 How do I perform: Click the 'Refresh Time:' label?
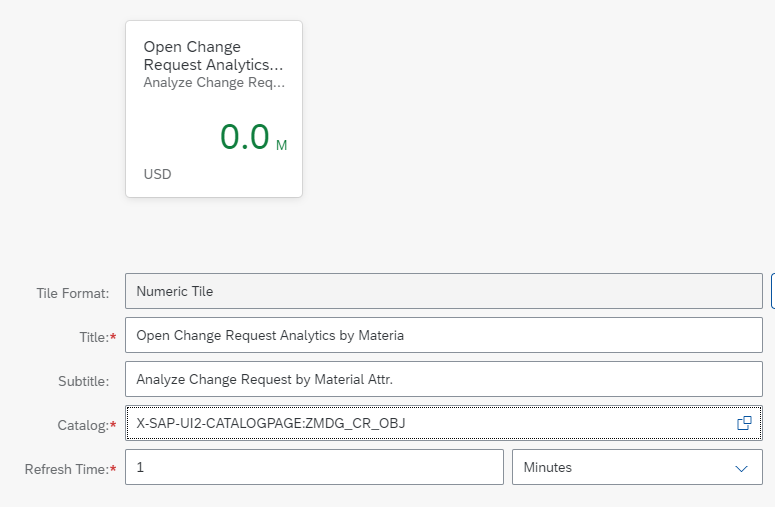(71, 469)
